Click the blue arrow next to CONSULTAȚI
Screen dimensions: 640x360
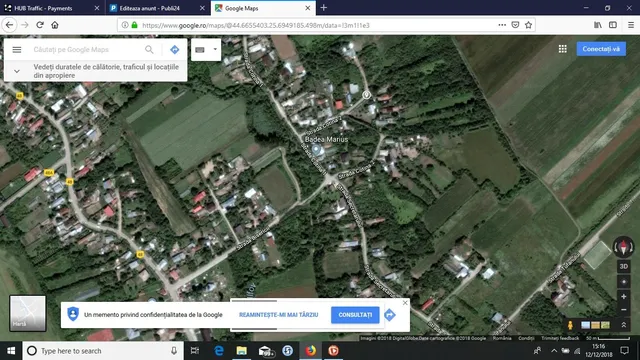[390, 315]
